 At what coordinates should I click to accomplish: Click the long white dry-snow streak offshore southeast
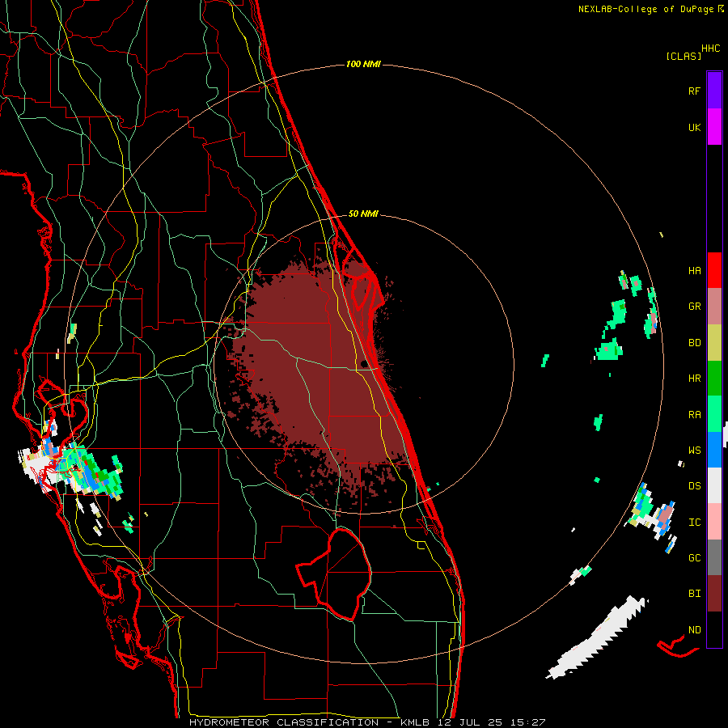coord(597,638)
